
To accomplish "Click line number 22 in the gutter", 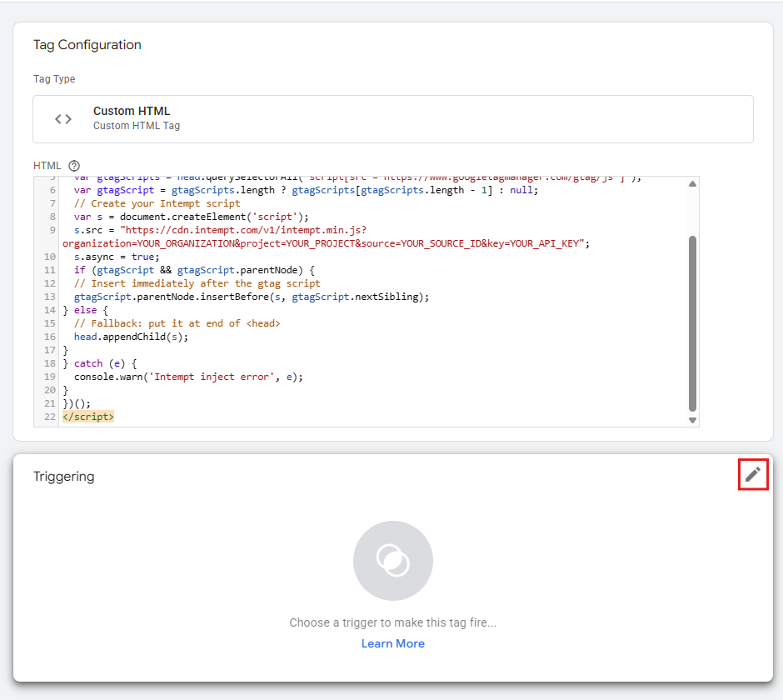I will (x=50, y=417).
